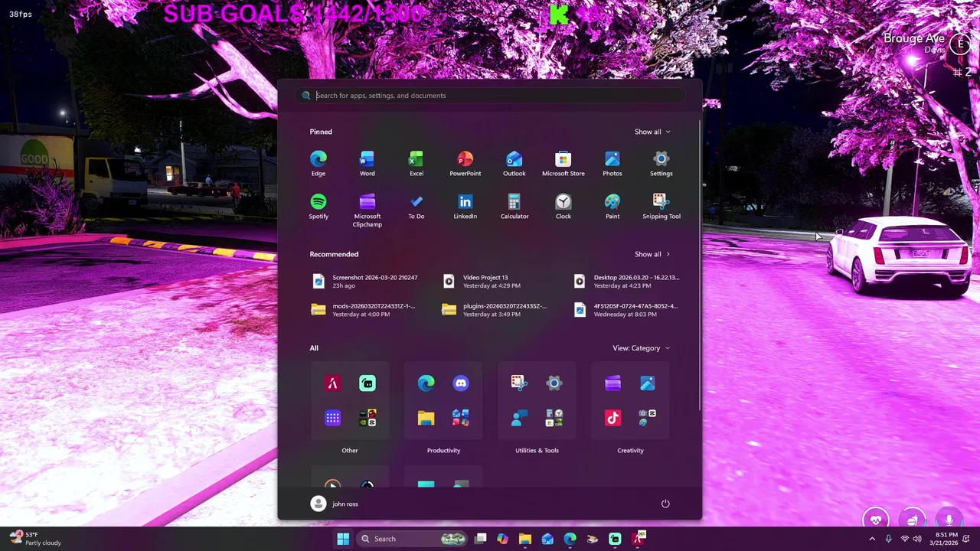Screen dimensions: 980x551
Task: Open the john ross account menu
Action: (335, 504)
